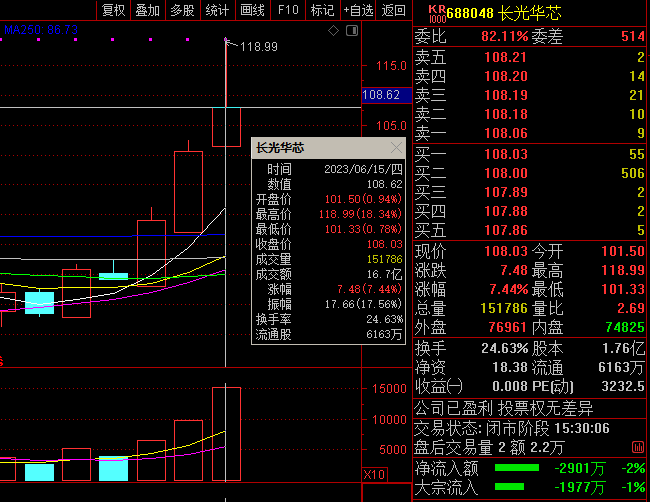650x502 pixels.
Task: Click the 15000 volume axis label
Action: click(x=389, y=389)
